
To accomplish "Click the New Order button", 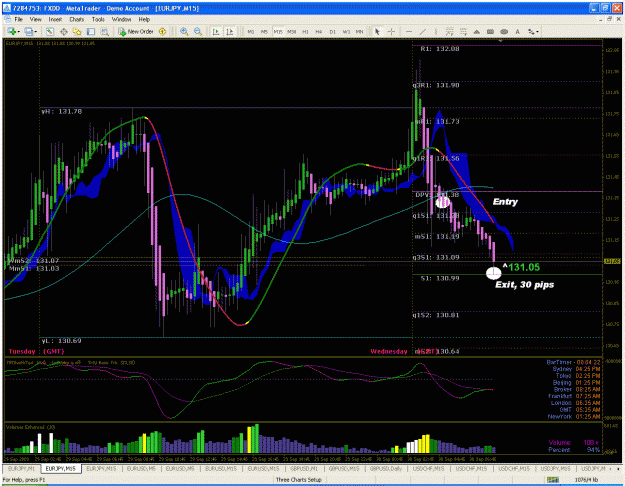I will coord(136,31).
